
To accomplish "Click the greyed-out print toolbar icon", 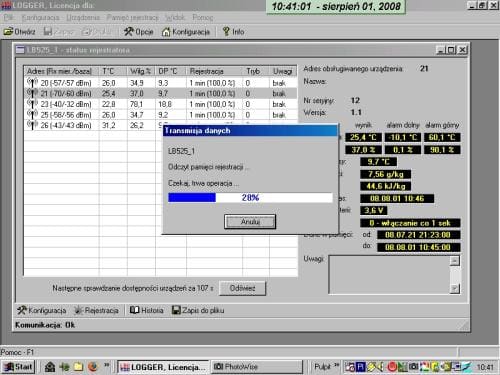I will [x=86, y=32].
